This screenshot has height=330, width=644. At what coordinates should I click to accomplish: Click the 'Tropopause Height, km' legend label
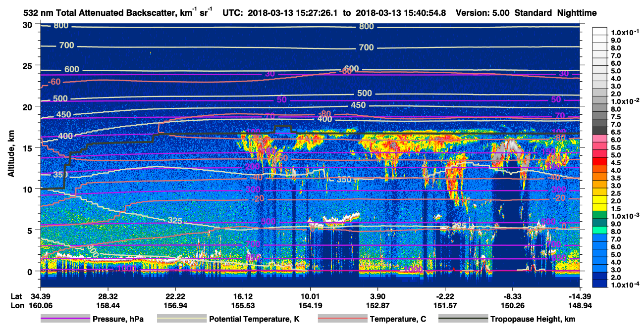coord(533,319)
